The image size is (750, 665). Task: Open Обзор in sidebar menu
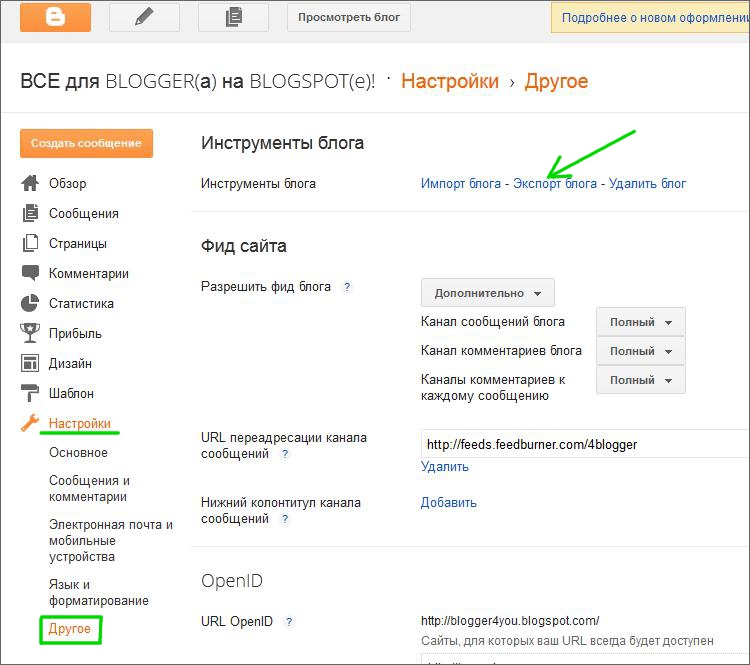click(x=67, y=183)
